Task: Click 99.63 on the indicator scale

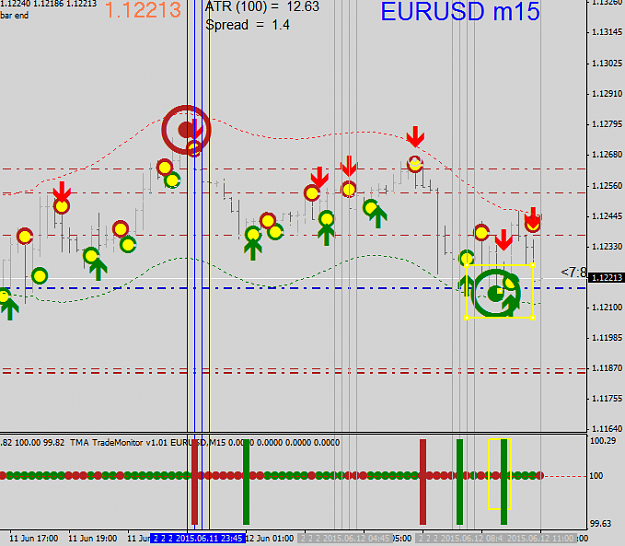Action: click(x=601, y=524)
